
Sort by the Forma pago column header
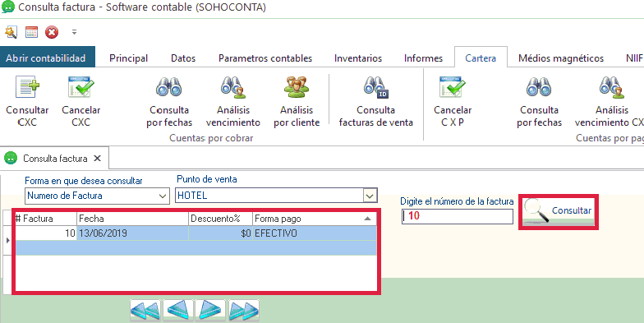tap(314, 219)
